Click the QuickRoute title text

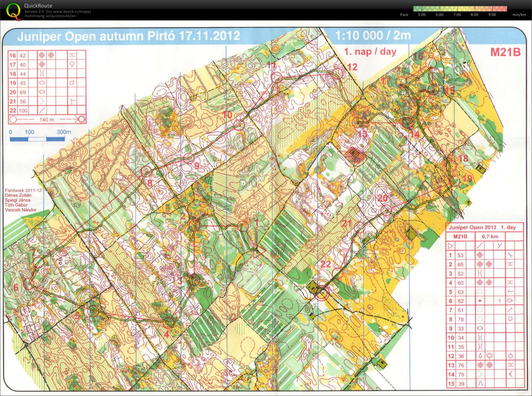coord(38,6)
